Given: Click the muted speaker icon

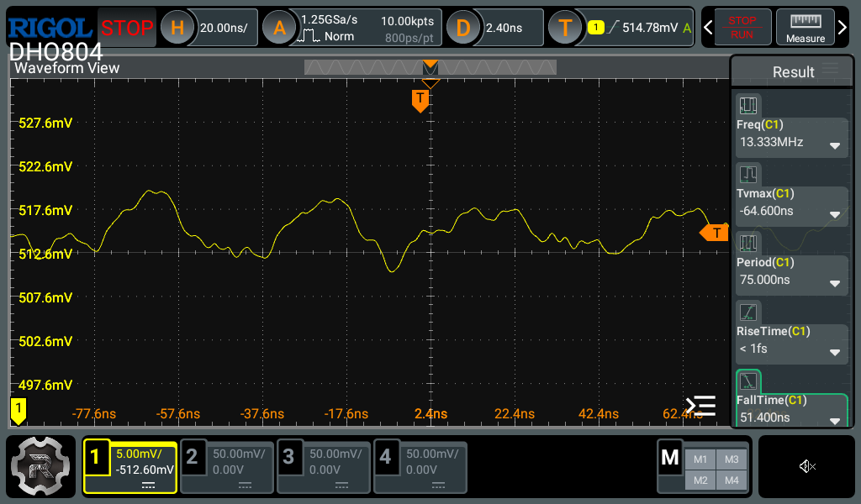Looking at the screenshot, I should 807,466.
